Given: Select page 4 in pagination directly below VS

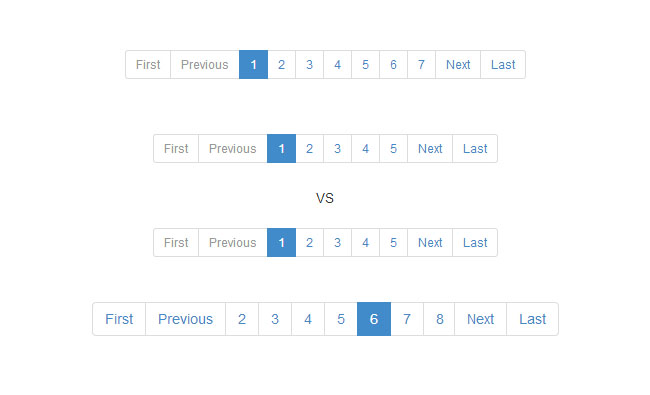Looking at the screenshot, I should pyautogui.click(x=365, y=242).
